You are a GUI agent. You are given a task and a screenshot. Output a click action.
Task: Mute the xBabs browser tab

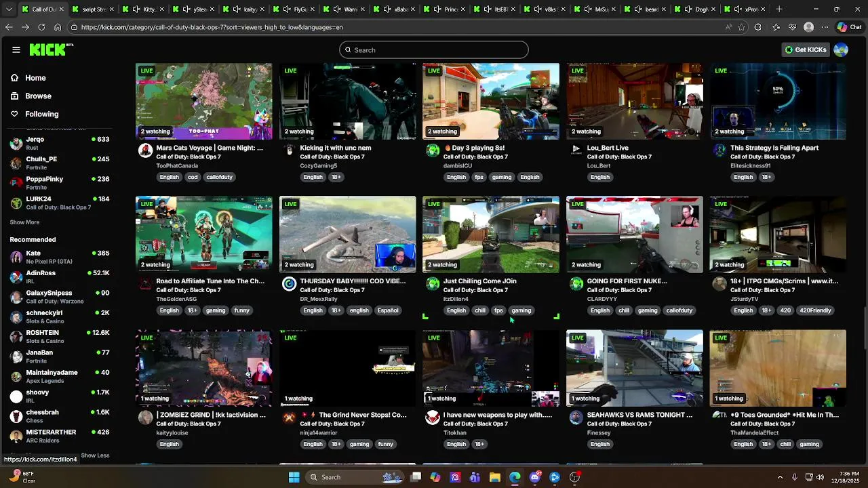pos(387,9)
